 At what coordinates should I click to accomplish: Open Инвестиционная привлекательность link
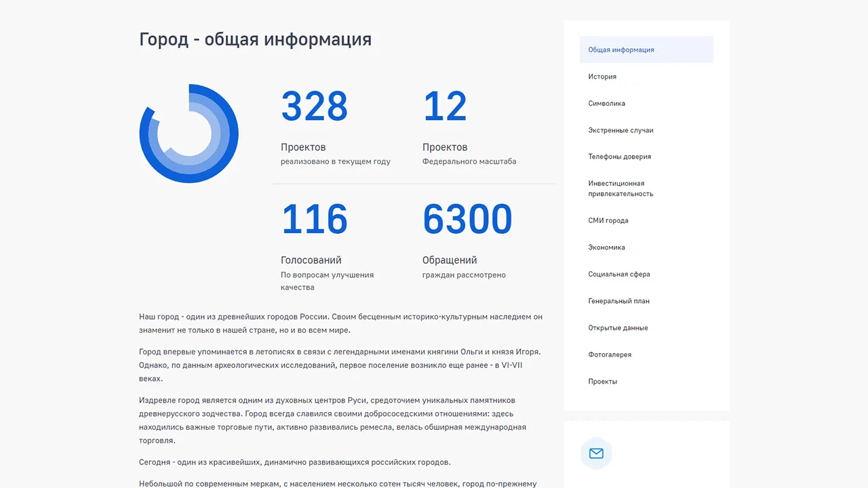(620, 188)
